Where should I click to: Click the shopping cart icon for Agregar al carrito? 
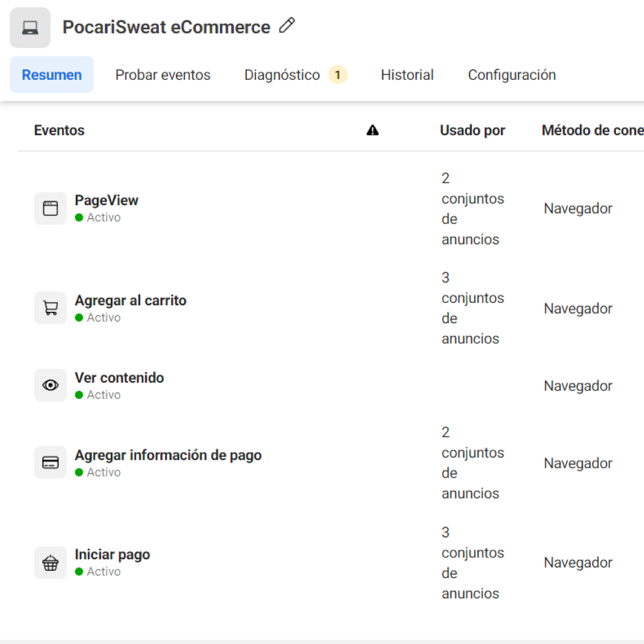pyautogui.click(x=51, y=308)
